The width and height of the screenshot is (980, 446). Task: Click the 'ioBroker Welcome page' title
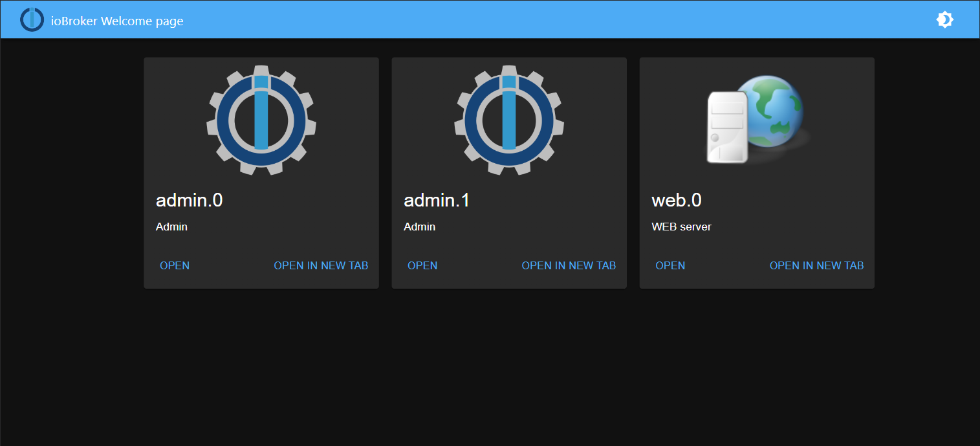pyautogui.click(x=117, y=21)
